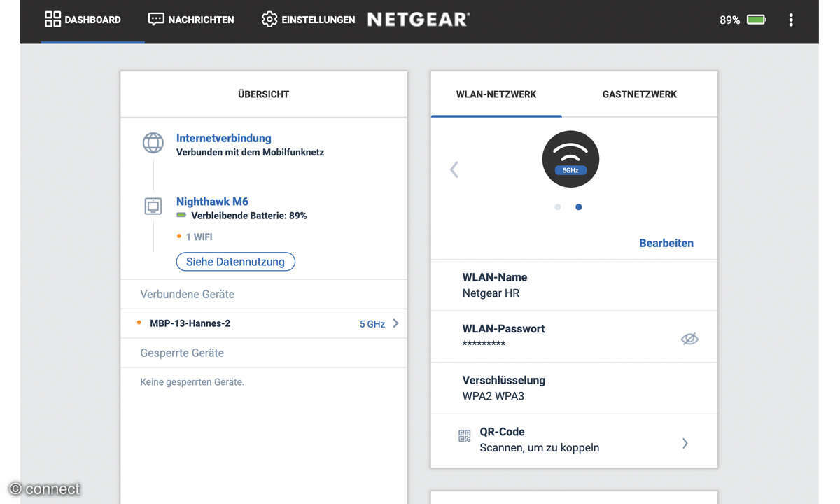Click the WLAN-Name Netgear HR field
This screenshot has width=840, height=504.
[x=574, y=285]
